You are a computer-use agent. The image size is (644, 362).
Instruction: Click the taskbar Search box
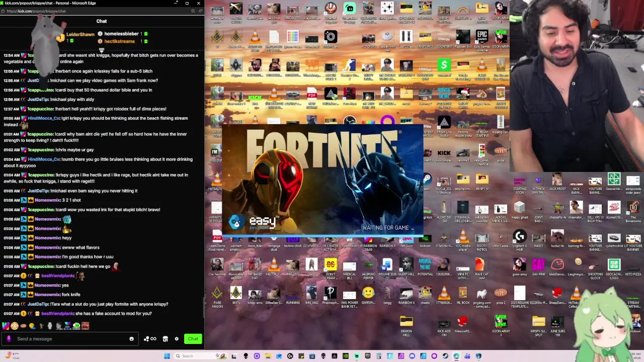[x=200, y=356]
